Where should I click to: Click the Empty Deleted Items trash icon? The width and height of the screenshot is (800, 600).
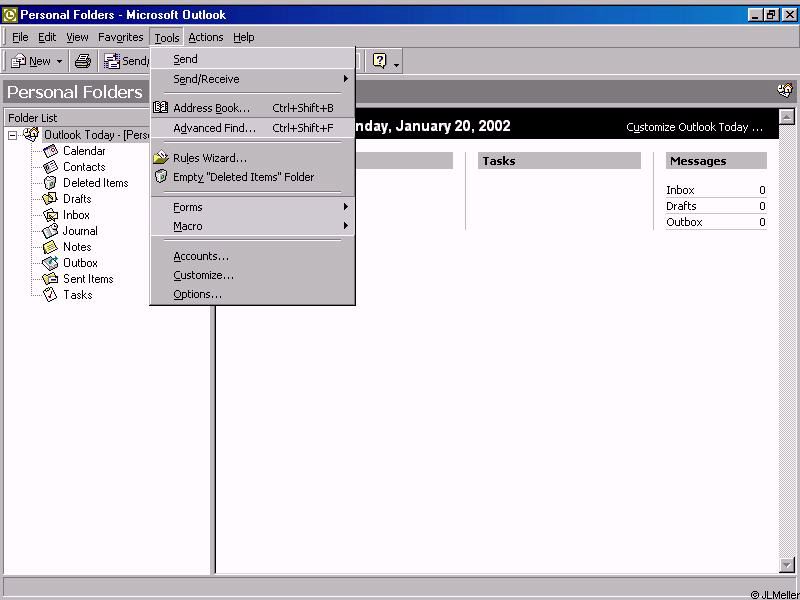[x=161, y=177]
